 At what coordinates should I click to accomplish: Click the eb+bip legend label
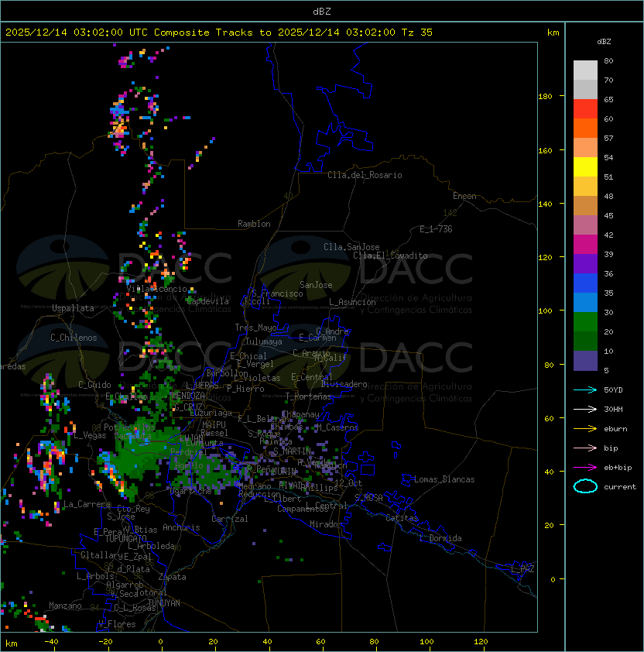(618, 468)
